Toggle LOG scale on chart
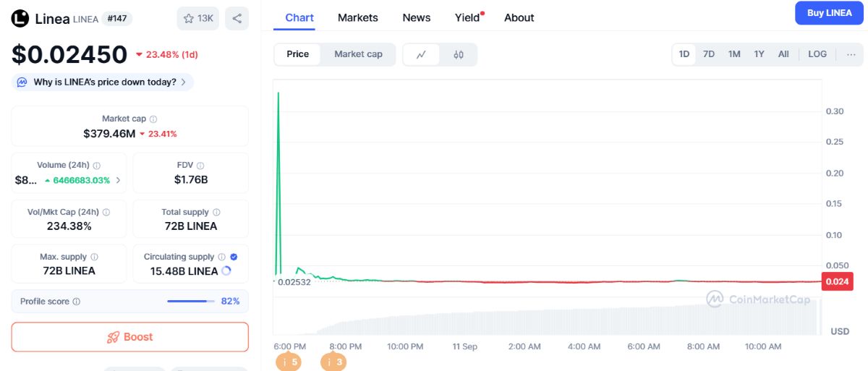 click(817, 54)
